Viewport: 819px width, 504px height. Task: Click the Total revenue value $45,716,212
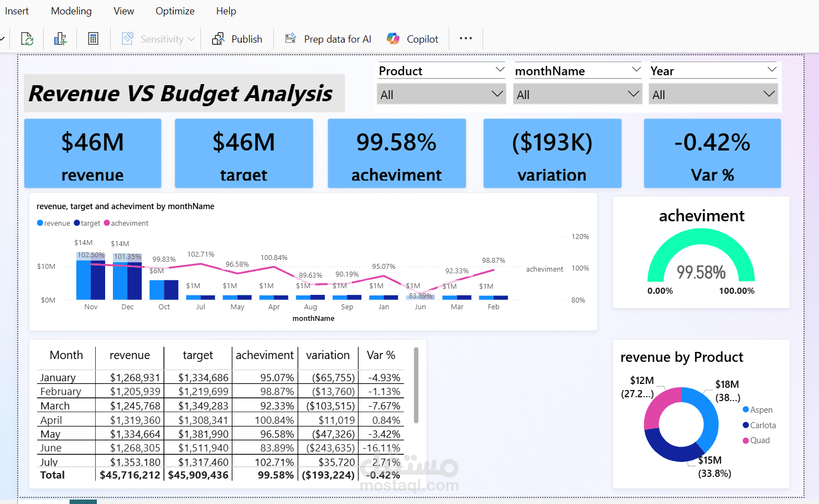[x=129, y=475]
